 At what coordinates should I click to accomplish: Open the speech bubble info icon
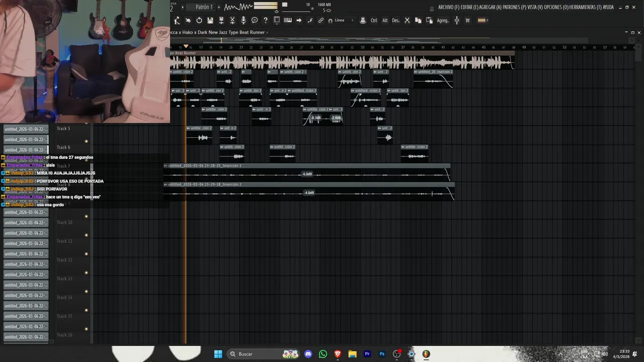(255, 20)
